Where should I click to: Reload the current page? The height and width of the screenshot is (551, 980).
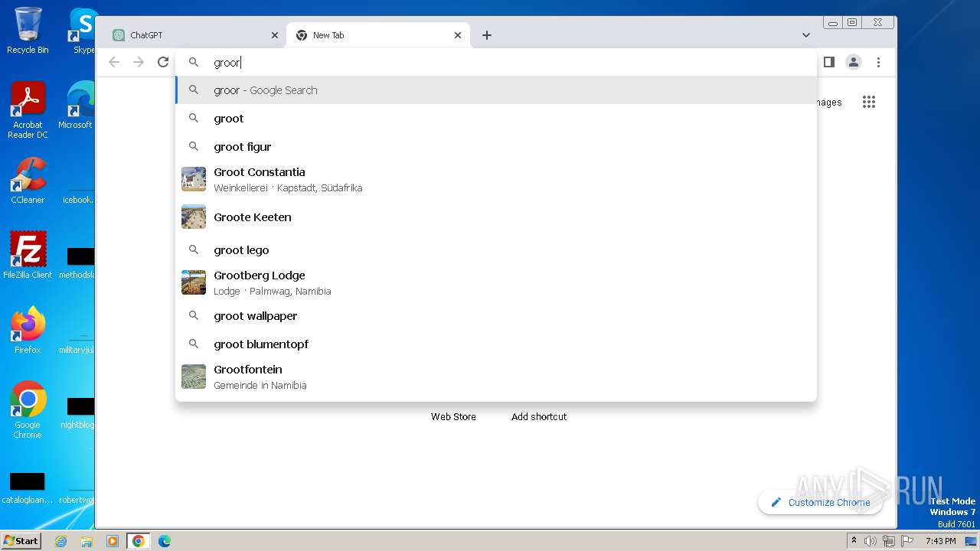(x=163, y=62)
